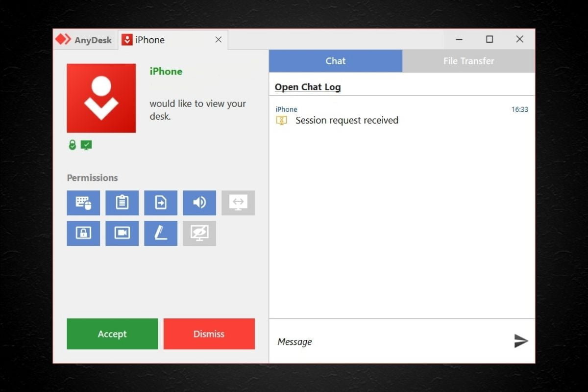Toggle the file transfer permission icon
This screenshot has width=588, height=392.
pos(161,203)
